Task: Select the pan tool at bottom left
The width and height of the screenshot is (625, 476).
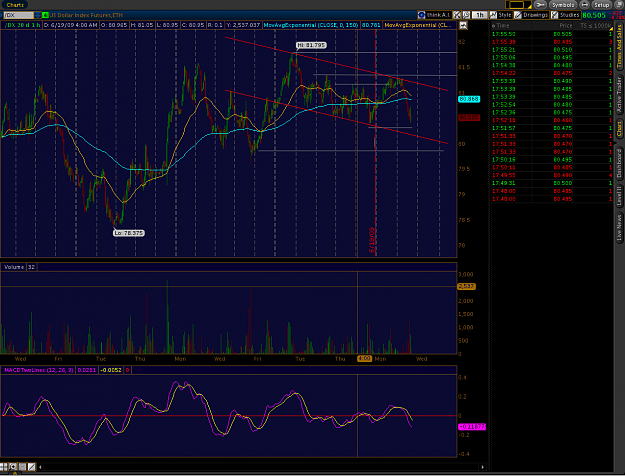Action: click(4, 466)
